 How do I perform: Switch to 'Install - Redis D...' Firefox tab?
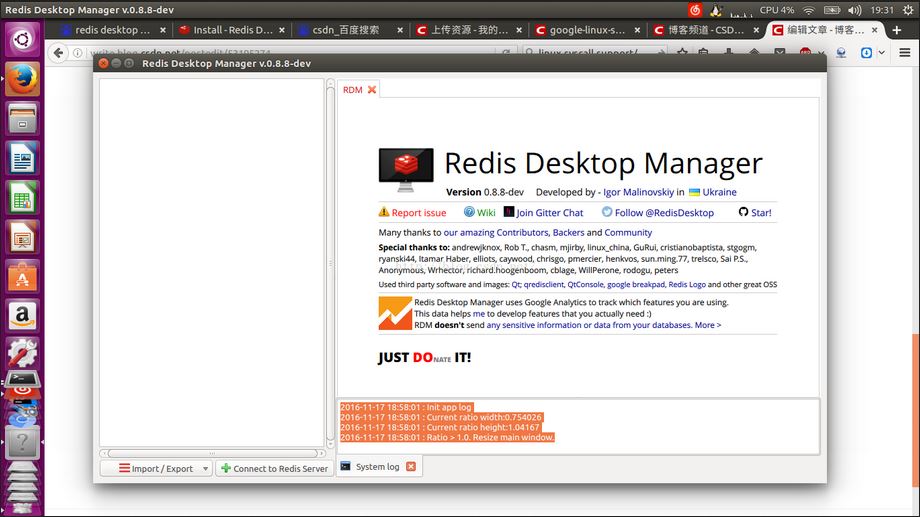point(232,29)
